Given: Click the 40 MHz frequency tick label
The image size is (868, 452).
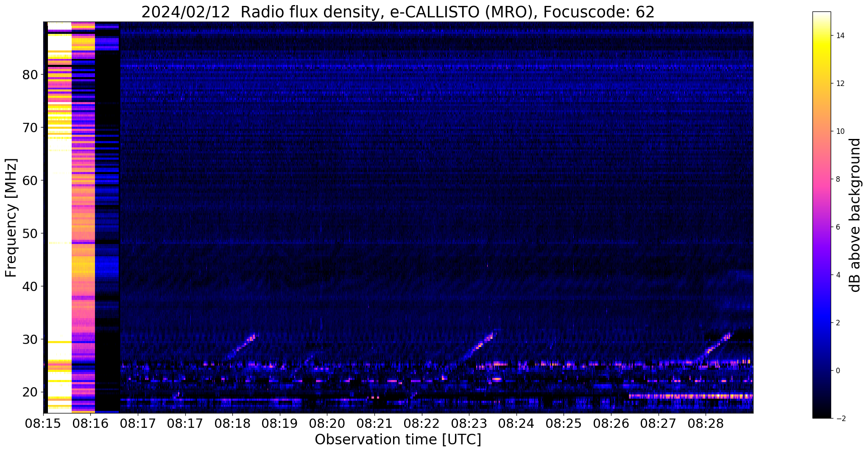Looking at the screenshot, I should click(30, 286).
